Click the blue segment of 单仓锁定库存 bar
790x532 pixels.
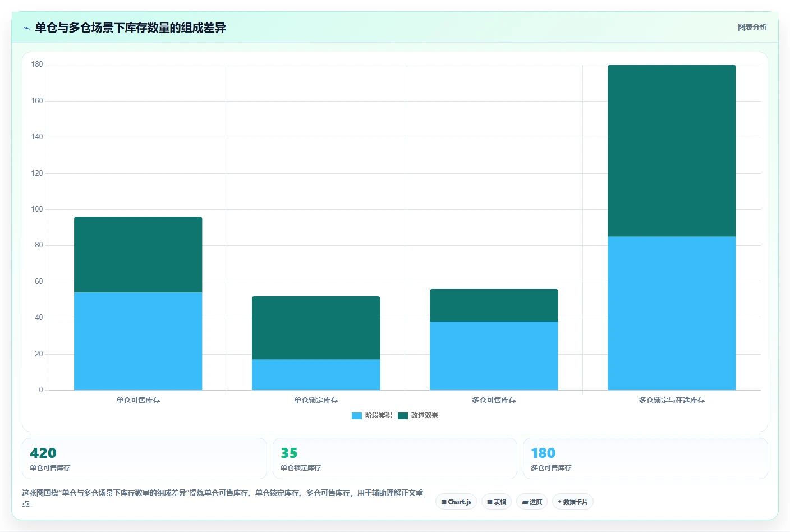[x=316, y=375]
